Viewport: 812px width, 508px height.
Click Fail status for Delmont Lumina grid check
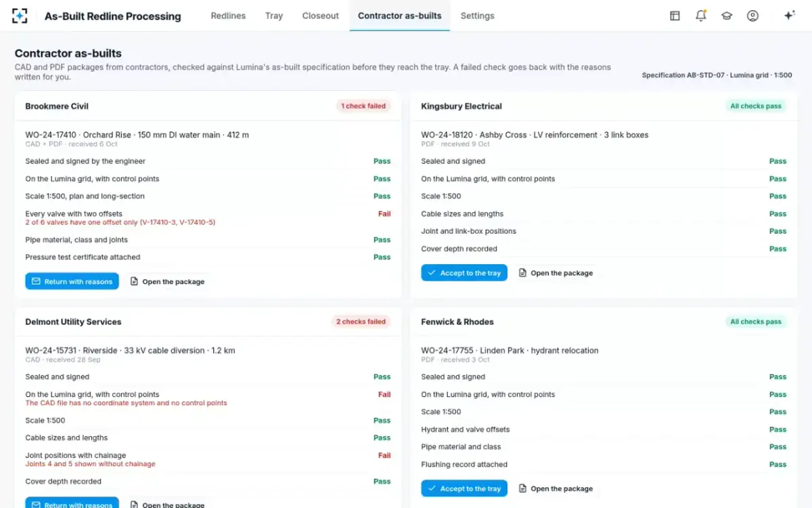pos(384,394)
